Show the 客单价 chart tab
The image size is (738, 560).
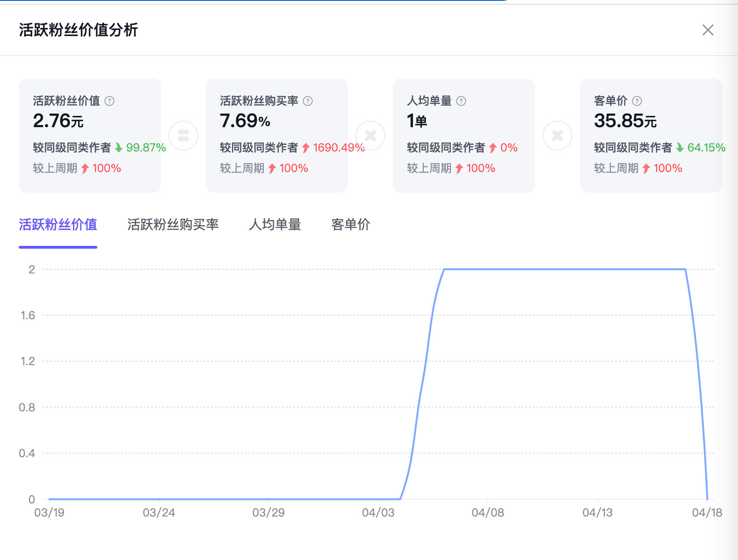[351, 225]
